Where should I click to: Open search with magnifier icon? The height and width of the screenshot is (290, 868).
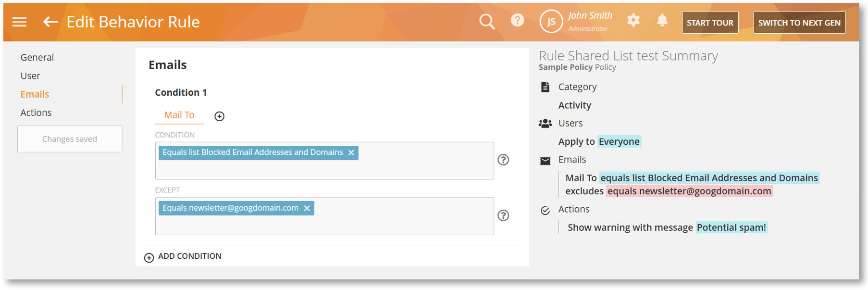486,22
